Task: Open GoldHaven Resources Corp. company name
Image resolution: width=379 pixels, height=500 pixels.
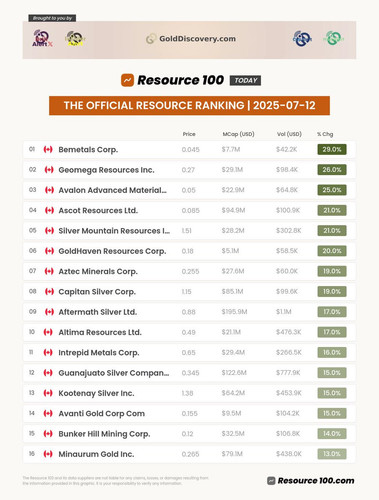Action: click(x=112, y=251)
